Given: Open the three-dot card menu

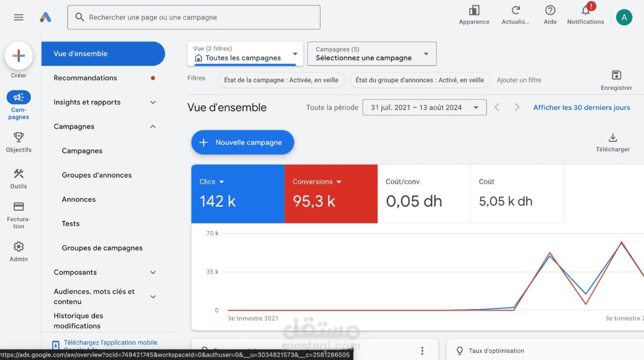Looking at the screenshot, I should pyautogui.click(x=422, y=350).
